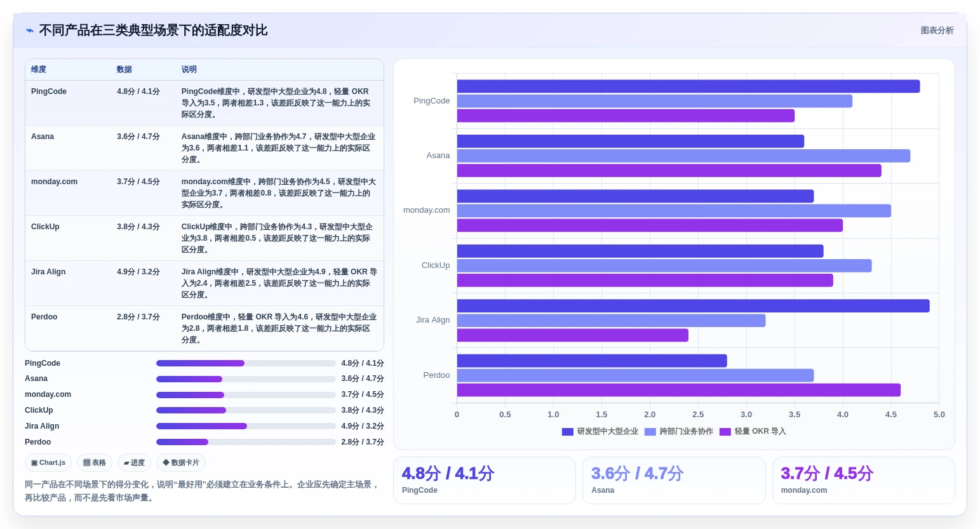The image size is (980, 529).
Task: Select the Chart.js chip
Action: coord(48,462)
